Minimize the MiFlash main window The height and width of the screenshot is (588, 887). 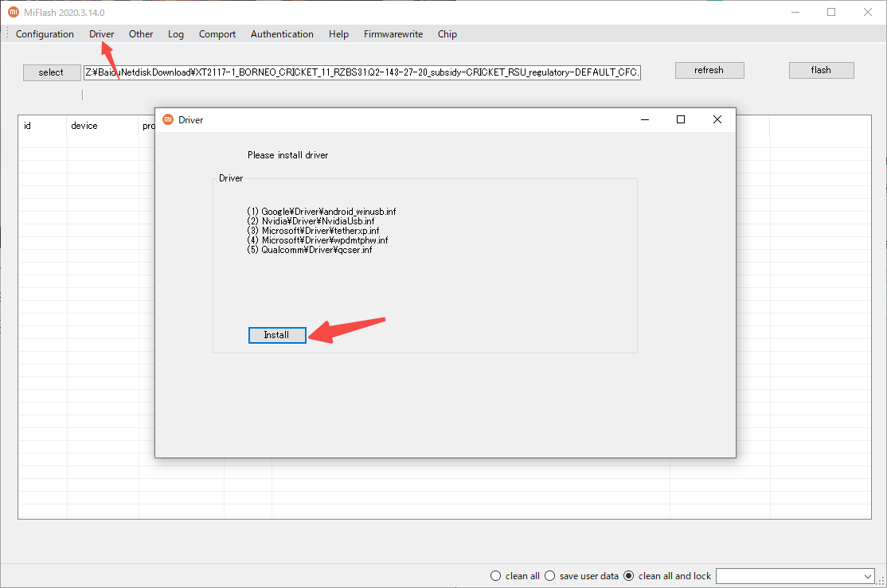coord(795,12)
